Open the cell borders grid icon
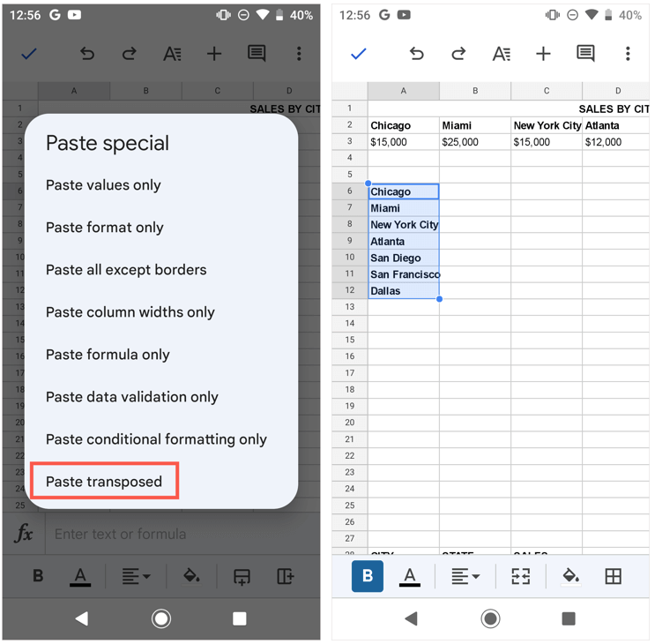655x644 pixels. click(x=613, y=576)
